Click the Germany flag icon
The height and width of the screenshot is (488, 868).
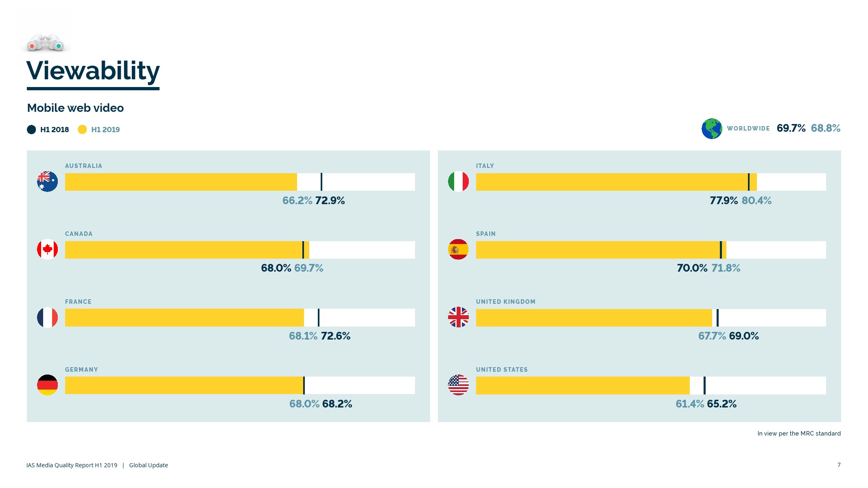pyautogui.click(x=47, y=385)
